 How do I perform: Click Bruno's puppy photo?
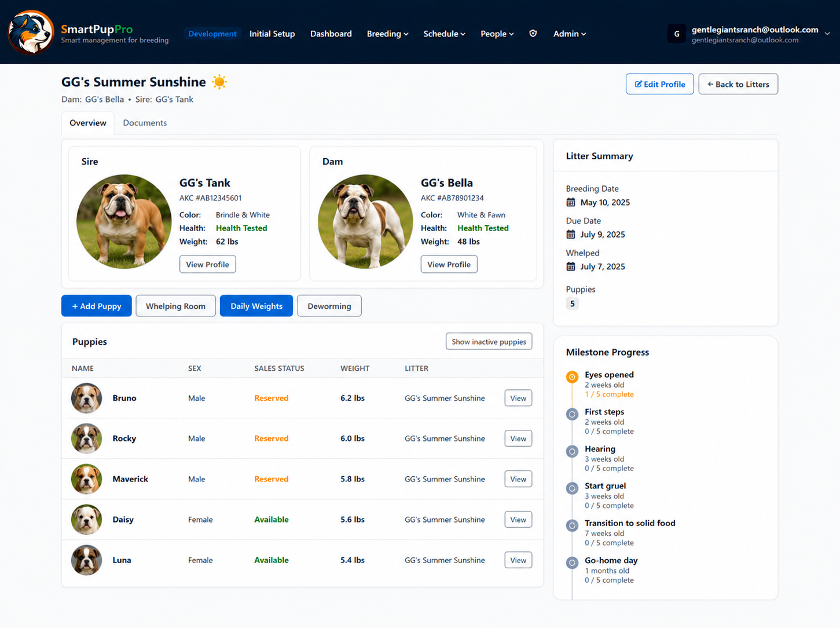click(86, 398)
